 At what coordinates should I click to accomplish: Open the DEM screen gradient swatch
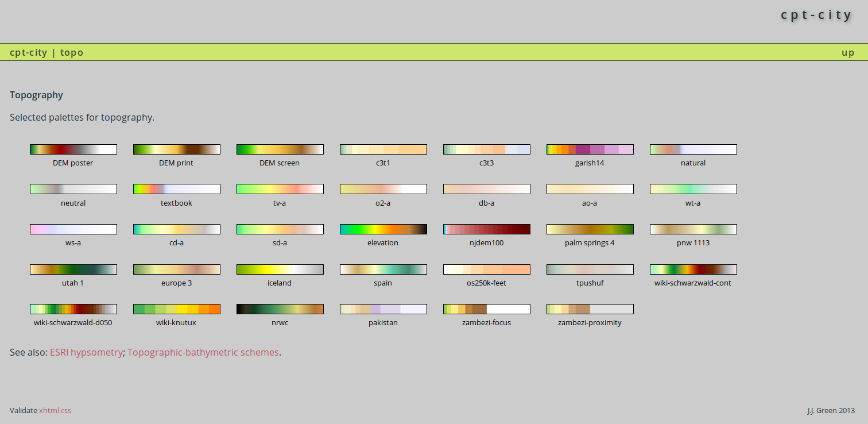(280, 149)
